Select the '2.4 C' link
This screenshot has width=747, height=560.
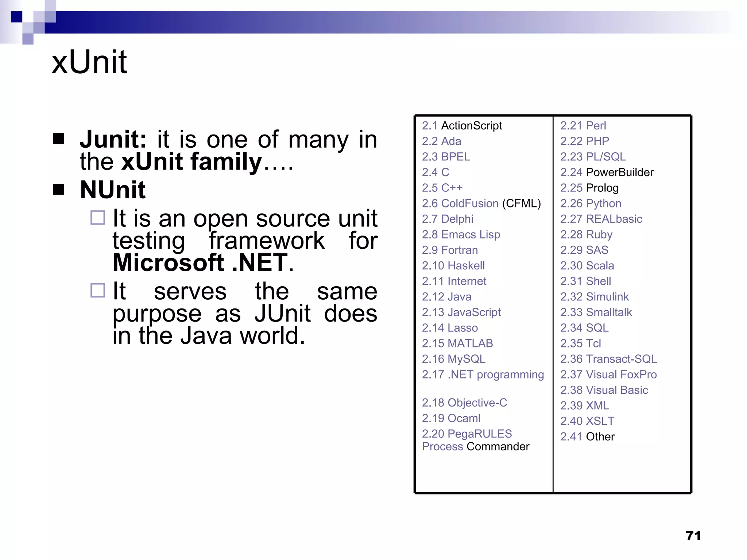pyautogui.click(x=436, y=172)
